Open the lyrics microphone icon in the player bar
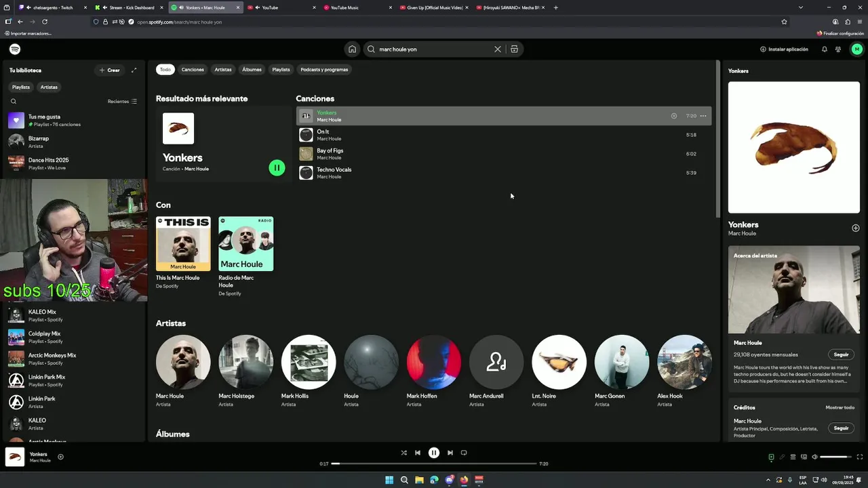 pos(782,457)
